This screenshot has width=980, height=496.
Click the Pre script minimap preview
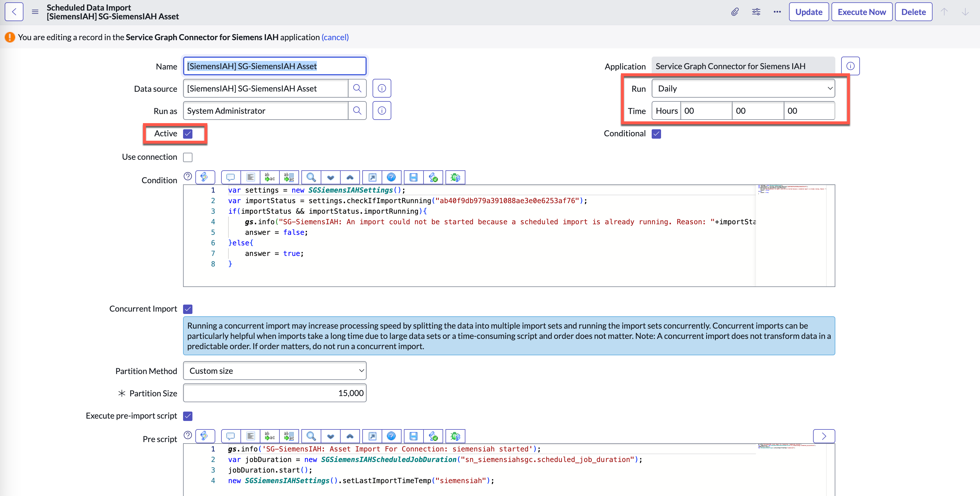click(791, 470)
